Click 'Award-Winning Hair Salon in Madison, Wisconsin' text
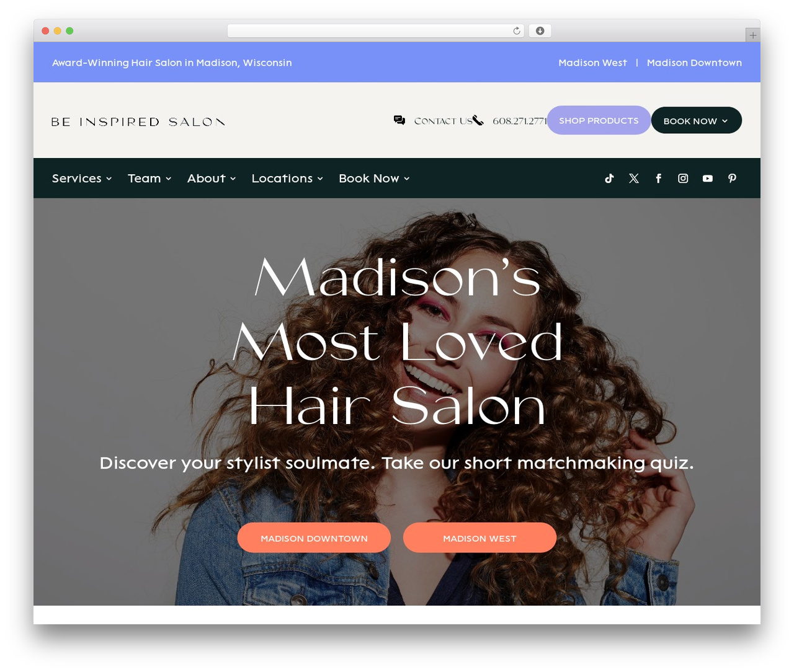This screenshot has width=794, height=672. (x=172, y=63)
